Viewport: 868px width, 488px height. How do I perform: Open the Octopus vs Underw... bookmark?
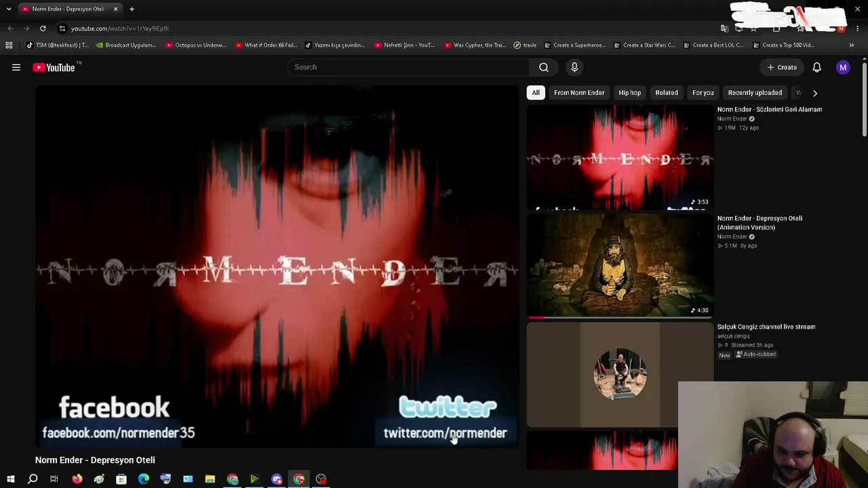point(196,45)
